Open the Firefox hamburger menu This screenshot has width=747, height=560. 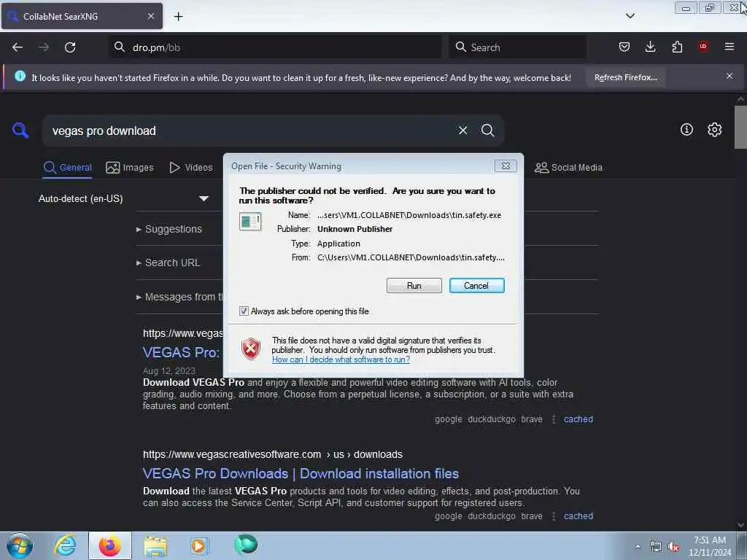(729, 47)
